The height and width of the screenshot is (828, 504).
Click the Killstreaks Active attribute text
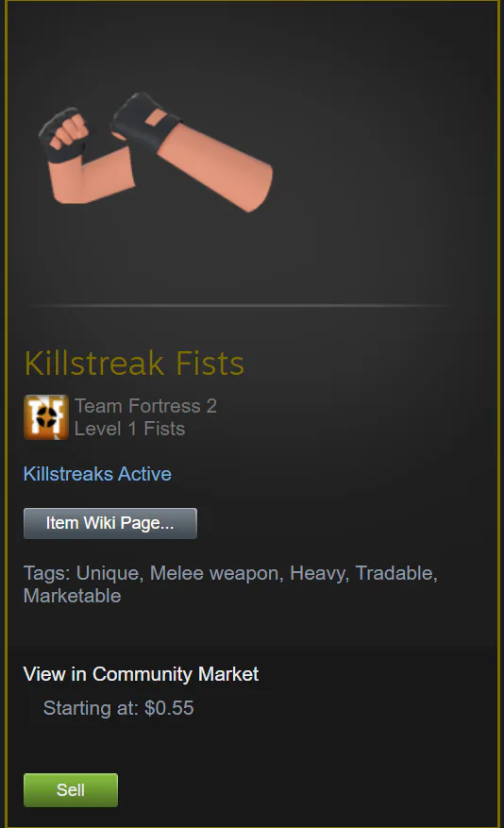(x=97, y=474)
